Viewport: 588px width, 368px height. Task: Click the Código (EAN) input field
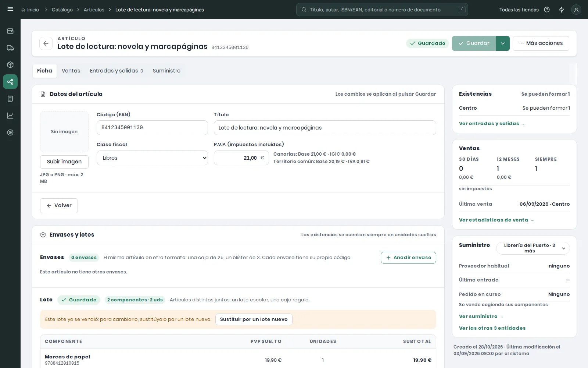pyautogui.click(x=152, y=128)
